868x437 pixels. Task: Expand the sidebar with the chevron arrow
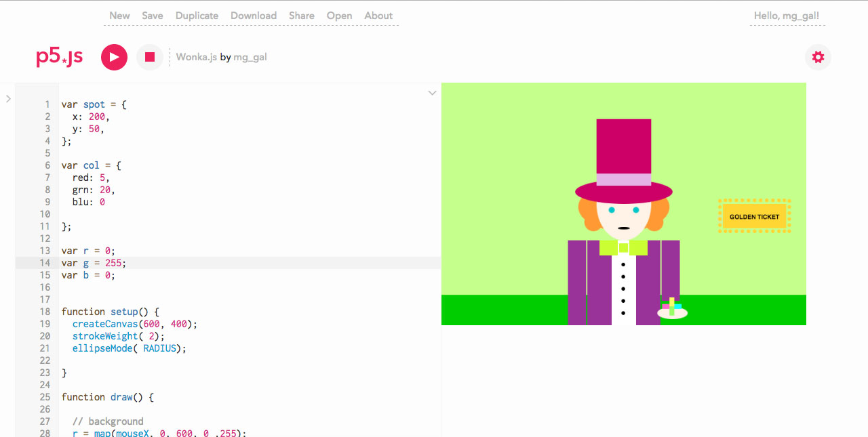tap(8, 99)
